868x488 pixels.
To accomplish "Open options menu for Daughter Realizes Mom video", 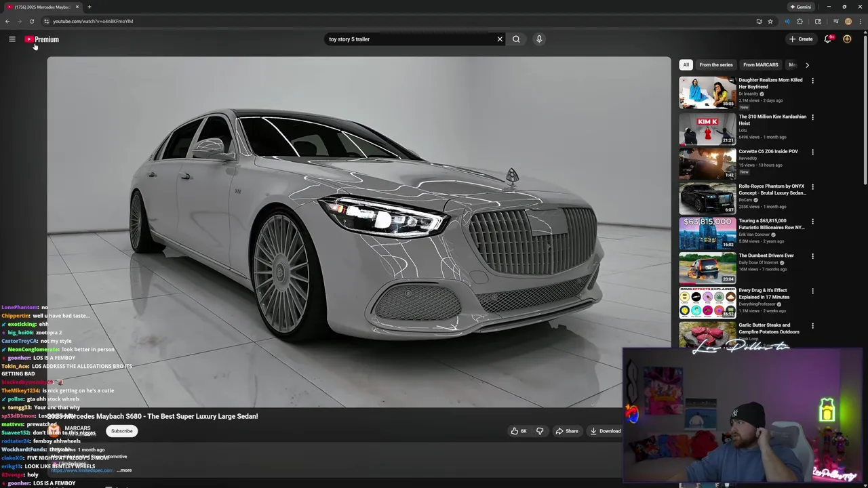I will (812, 81).
